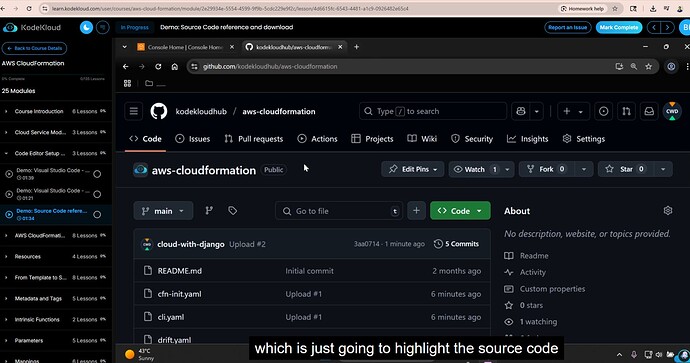The image size is (690, 363).
Task: Expand Metadata and Tags module
Action: pos(55,298)
